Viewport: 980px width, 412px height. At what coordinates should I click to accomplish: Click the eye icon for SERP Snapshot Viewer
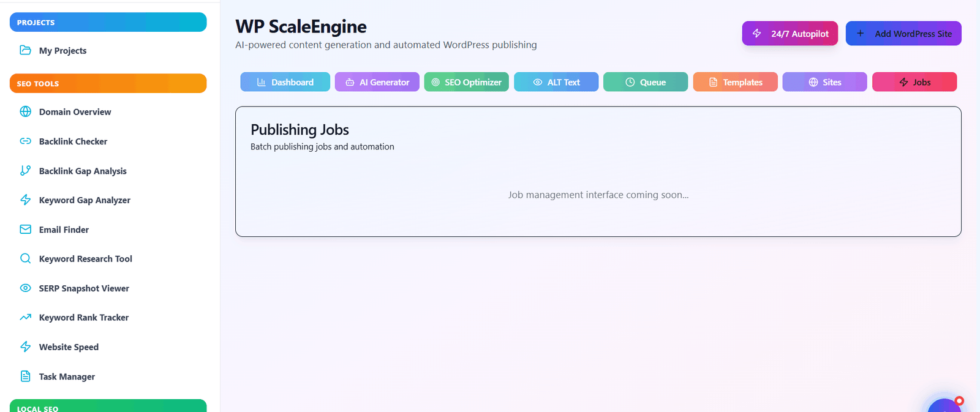[x=25, y=288]
